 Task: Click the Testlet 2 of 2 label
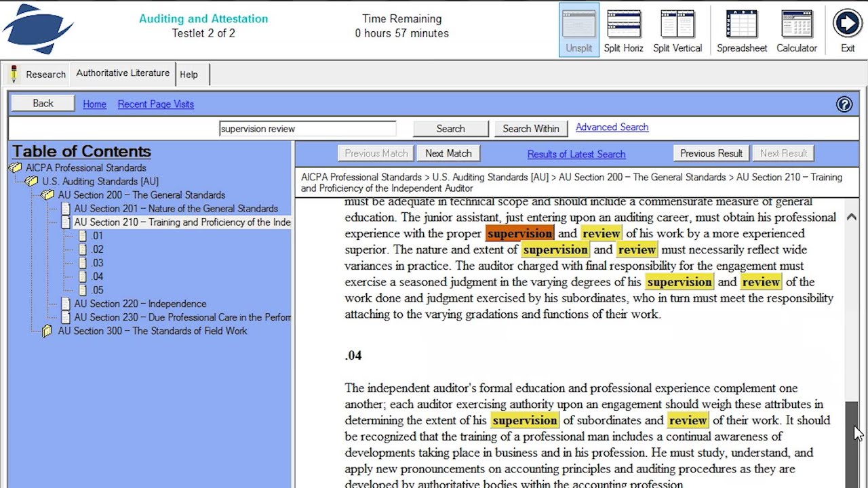pyautogui.click(x=203, y=33)
